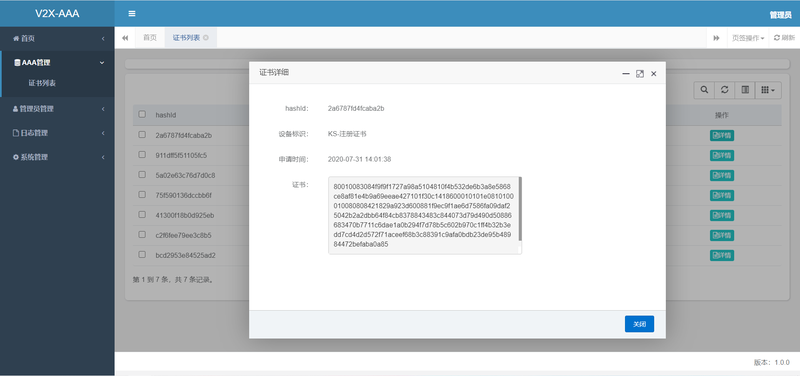Maximize the 证书详细 dialog
This screenshot has height=376, width=800.
click(x=640, y=74)
